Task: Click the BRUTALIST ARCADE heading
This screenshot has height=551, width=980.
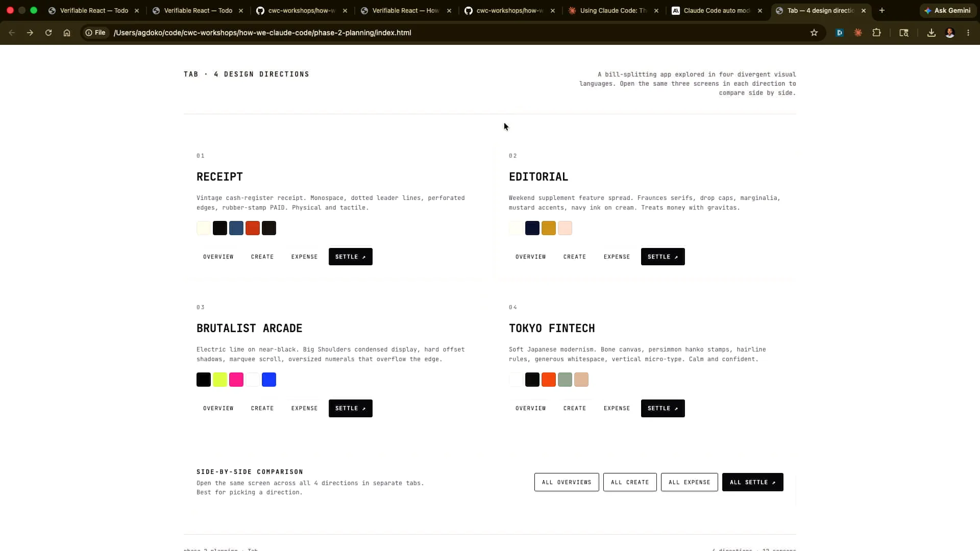Action: click(x=250, y=328)
